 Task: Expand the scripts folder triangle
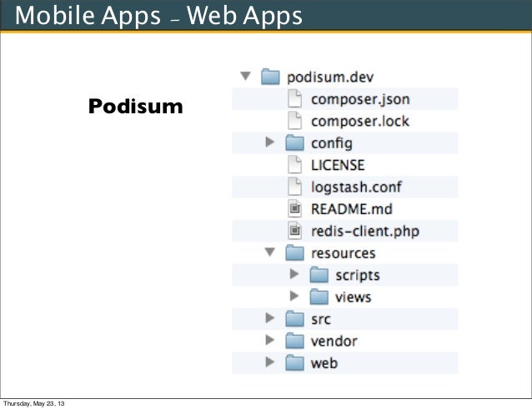[294, 274]
